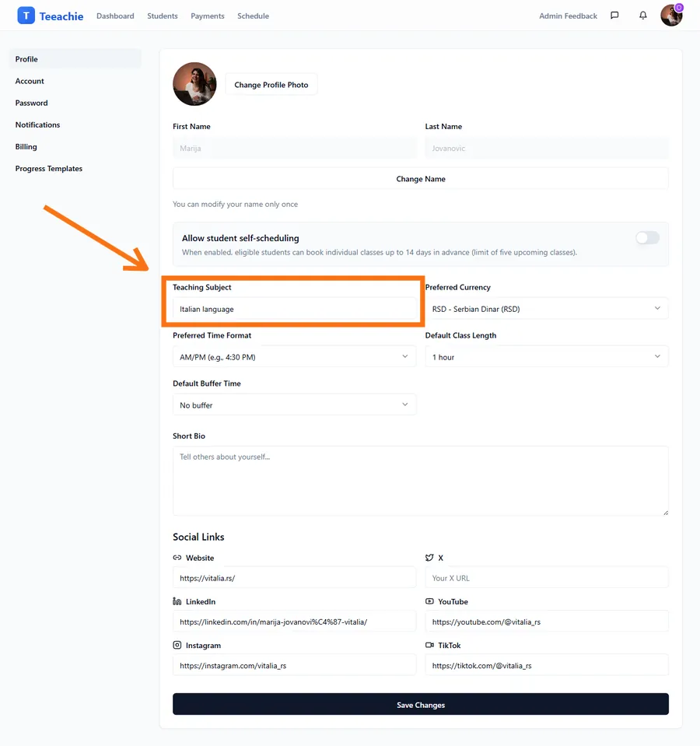Open the Preferred Time Format dropdown
700x746 pixels.
pyautogui.click(x=294, y=356)
